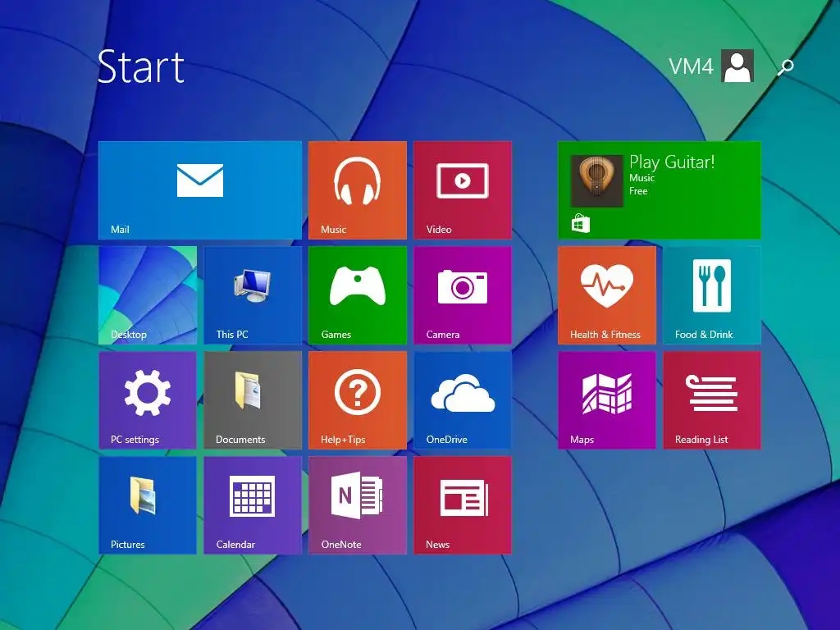
Task: Launch the Games tile
Action: pos(358,295)
